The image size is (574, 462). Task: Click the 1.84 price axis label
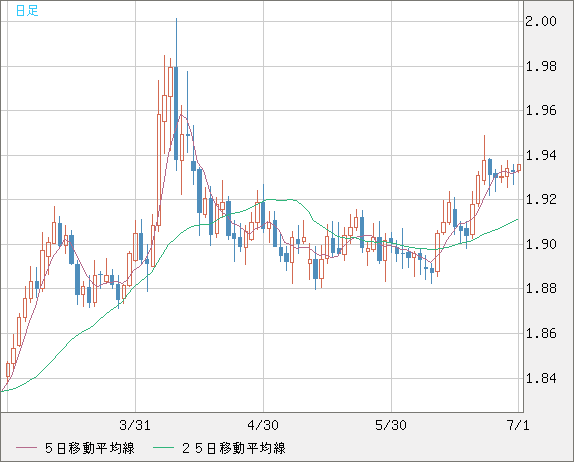541,378
